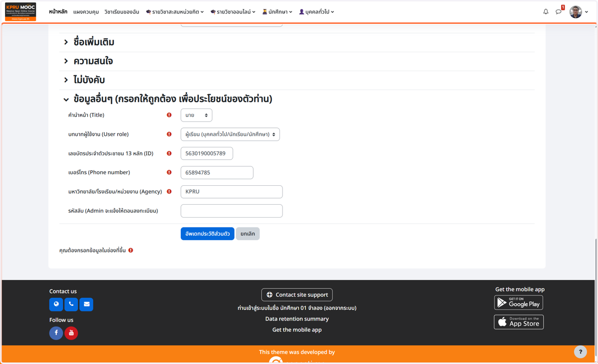The image size is (598, 364).
Task: Click the help question mark button
Action: pos(580,352)
